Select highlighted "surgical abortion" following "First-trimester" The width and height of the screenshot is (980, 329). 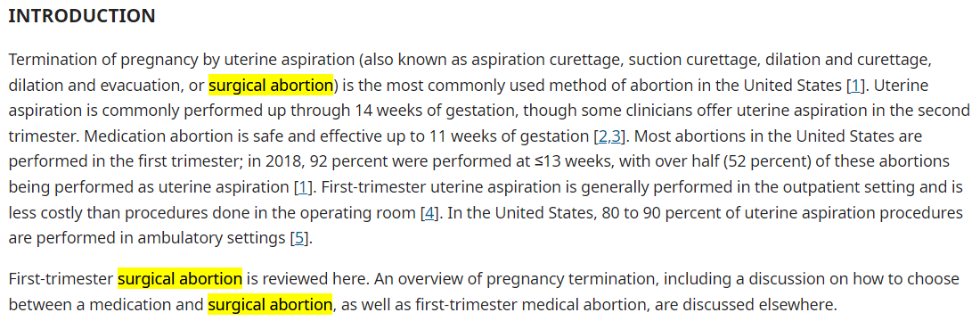coord(180,278)
